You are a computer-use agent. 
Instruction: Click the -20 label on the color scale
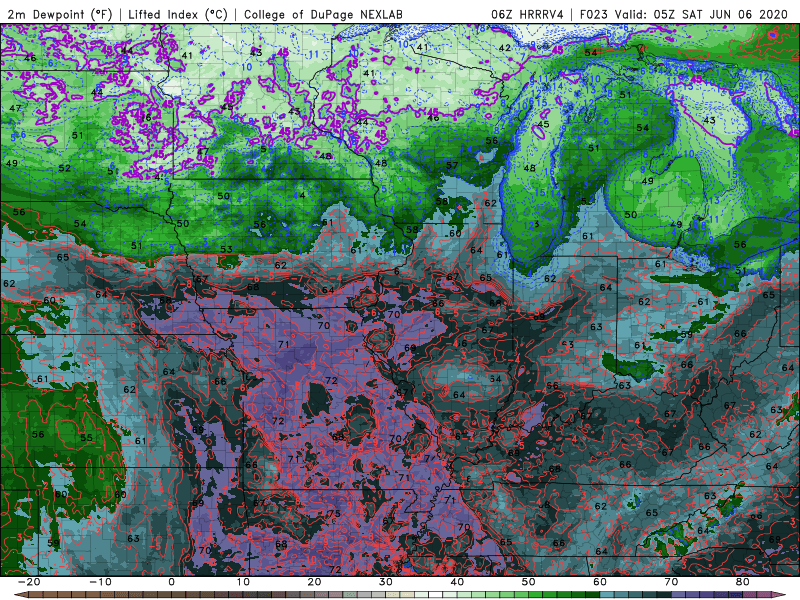29,582
